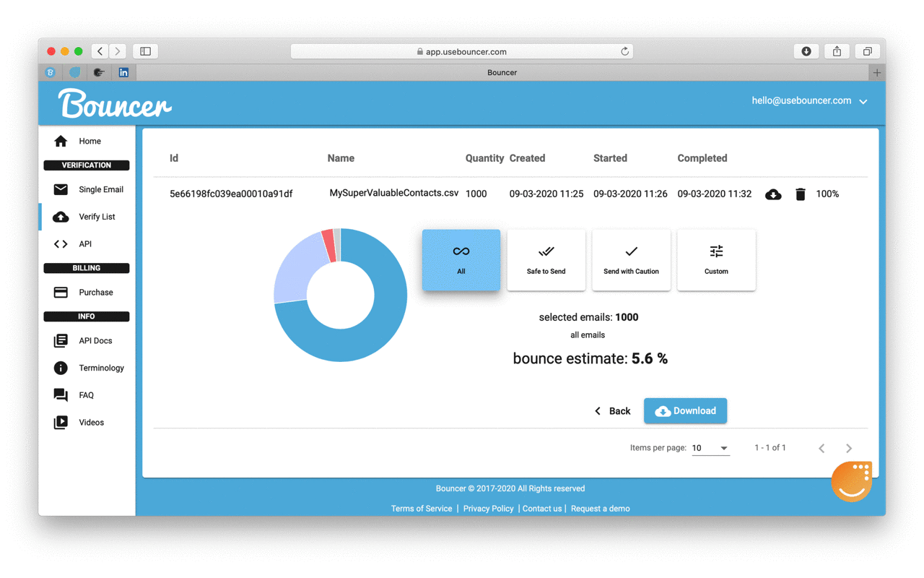Enable the Safe to Send filter
Screen dimensions: 924x578
(x=546, y=259)
